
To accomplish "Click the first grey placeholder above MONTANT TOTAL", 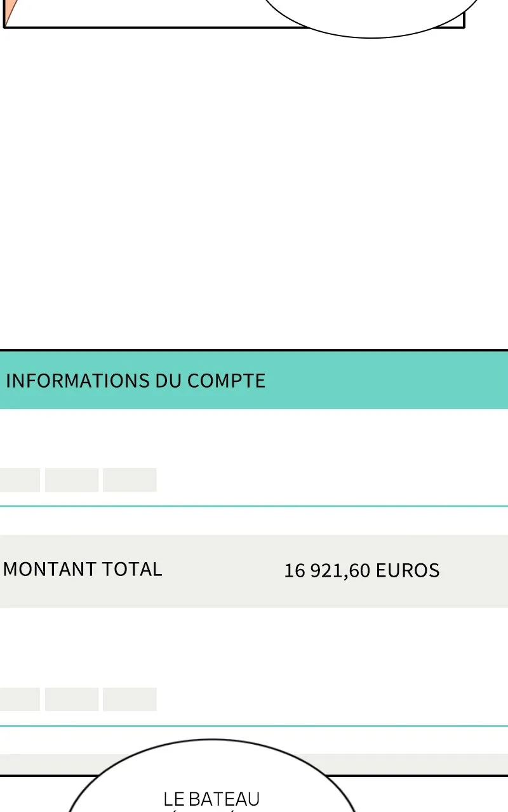I will pyautogui.click(x=20, y=480).
